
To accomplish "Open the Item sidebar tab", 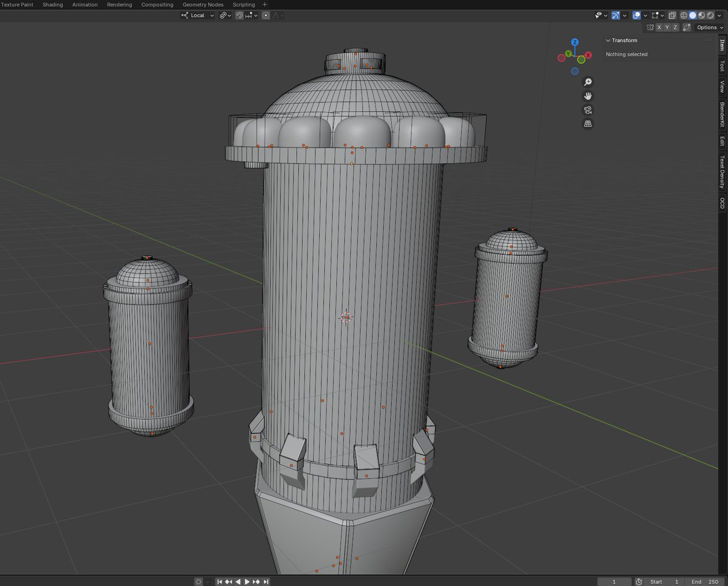I will [722, 45].
